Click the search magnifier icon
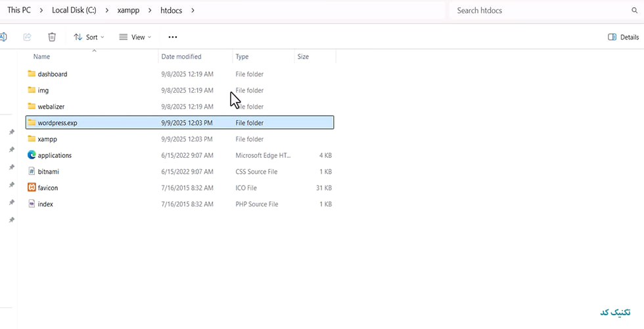 634,11
